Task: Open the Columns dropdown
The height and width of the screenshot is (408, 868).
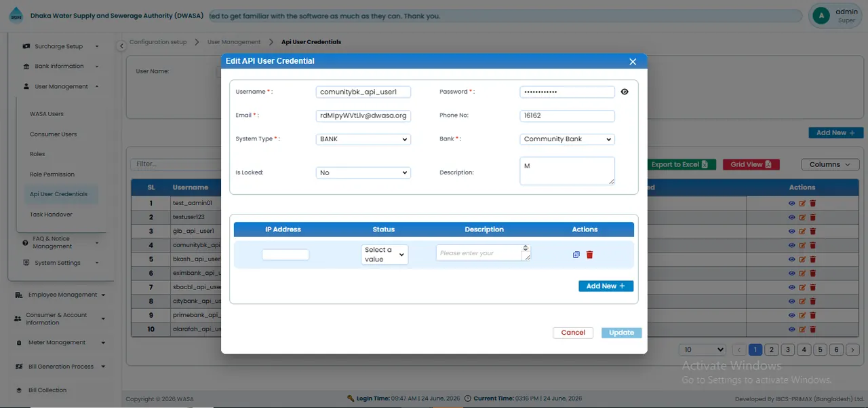Action: coord(830,164)
